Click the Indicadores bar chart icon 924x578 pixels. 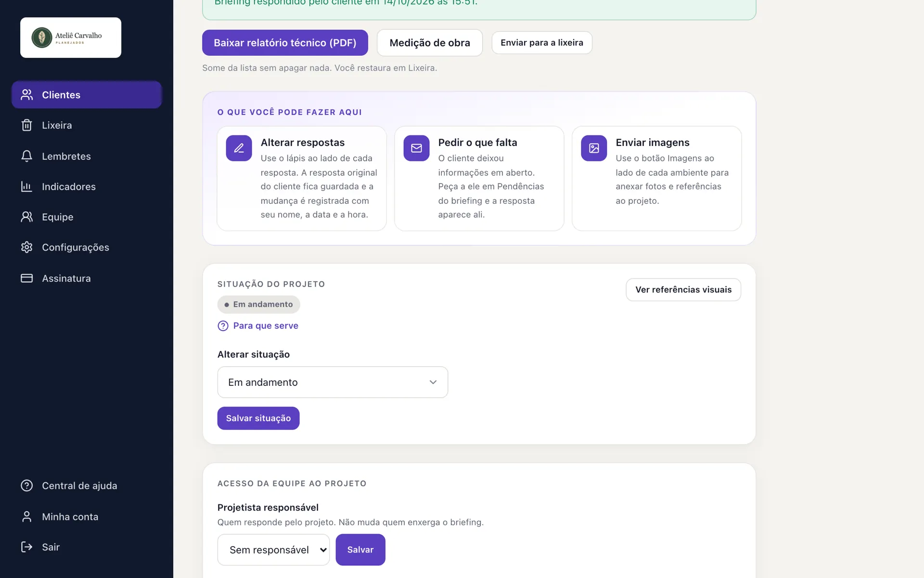[26, 186]
